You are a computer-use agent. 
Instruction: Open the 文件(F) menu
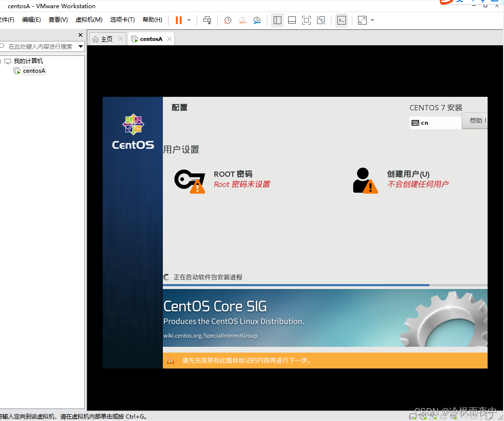pyautogui.click(x=7, y=20)
